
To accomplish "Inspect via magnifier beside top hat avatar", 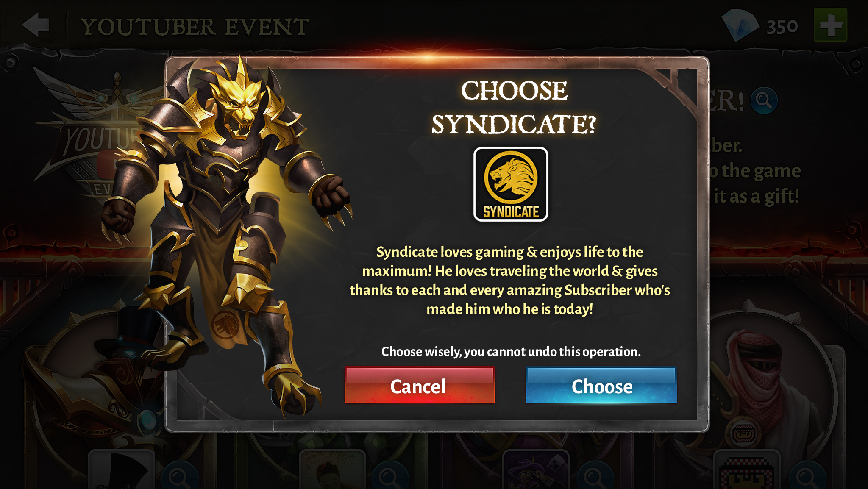I will pyautogui.click(x=180, y=476).
